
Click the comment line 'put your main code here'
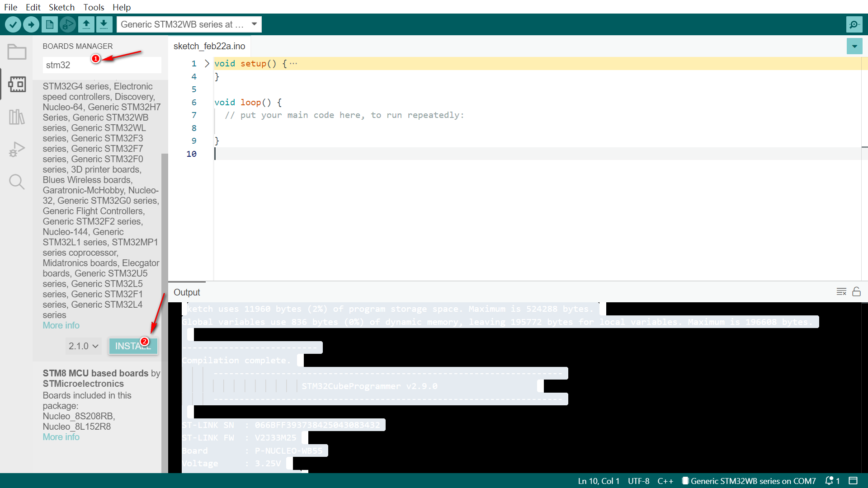(344, 115)
